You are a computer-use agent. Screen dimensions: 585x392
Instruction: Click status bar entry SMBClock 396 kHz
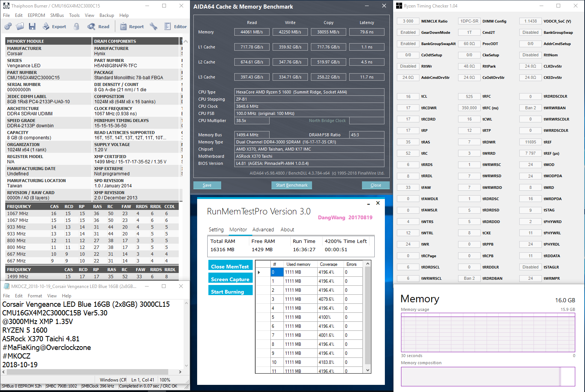(x=98, y=386)
